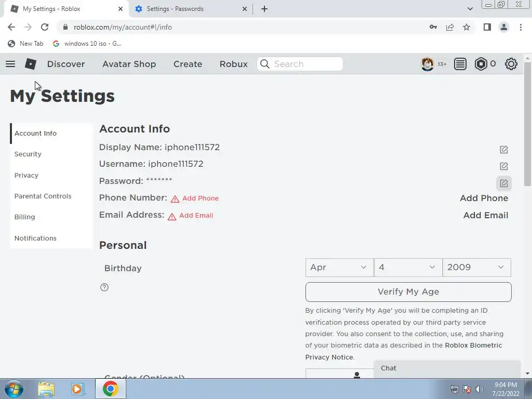This screenshot has height=399, width=532.
Task: Click the dark Add Phone button on right
Action: coord(484,198)
